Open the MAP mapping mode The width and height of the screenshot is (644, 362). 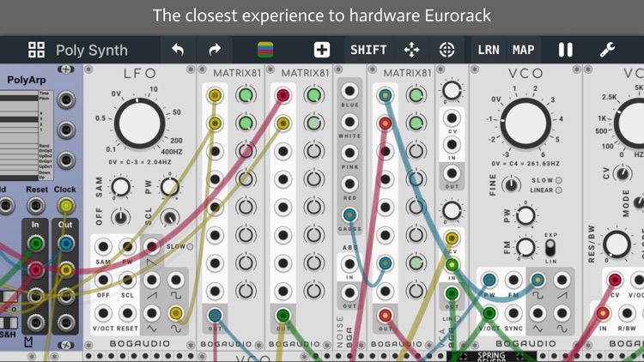(523, 50)
